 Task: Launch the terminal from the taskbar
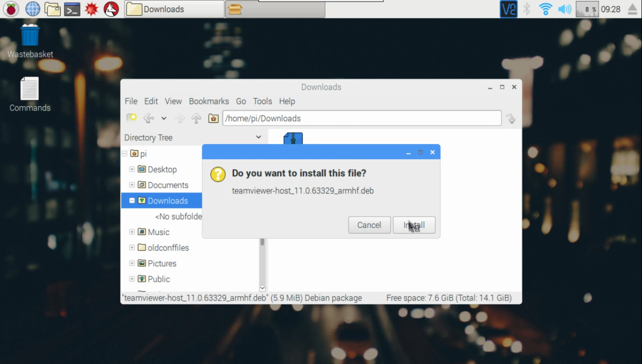72,9
